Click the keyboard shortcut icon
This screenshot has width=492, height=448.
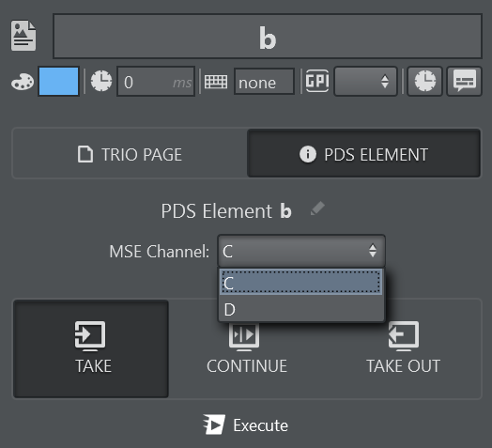click(216, 82)
